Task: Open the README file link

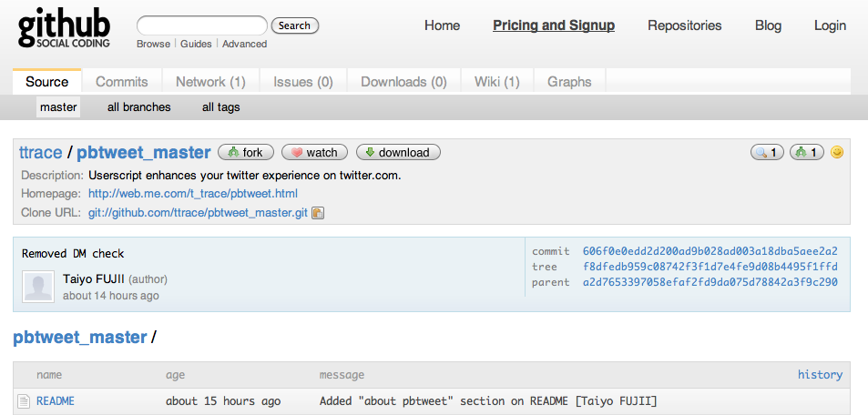Action: coord(56,400)
